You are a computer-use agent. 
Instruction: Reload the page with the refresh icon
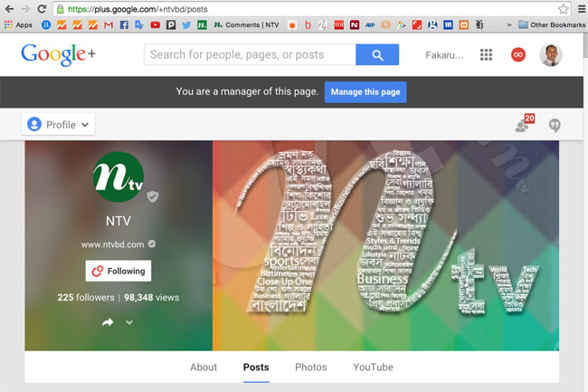pos(42,9)
